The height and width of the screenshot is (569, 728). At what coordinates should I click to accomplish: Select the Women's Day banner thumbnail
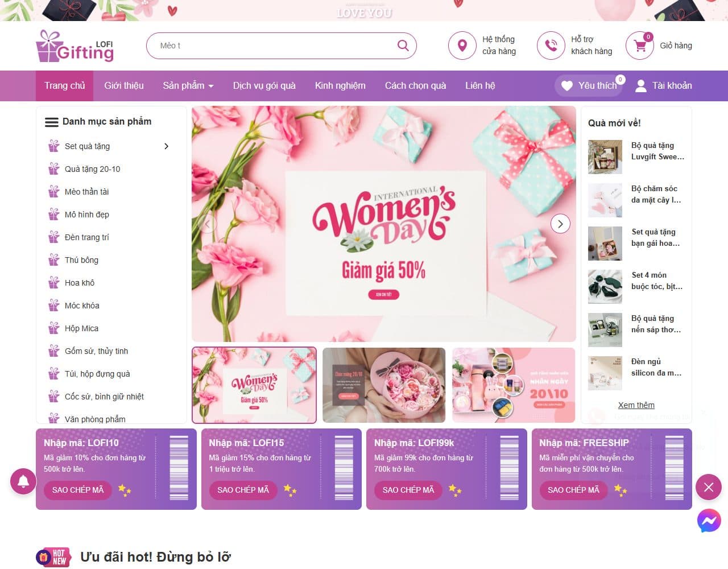click(254, 385)
